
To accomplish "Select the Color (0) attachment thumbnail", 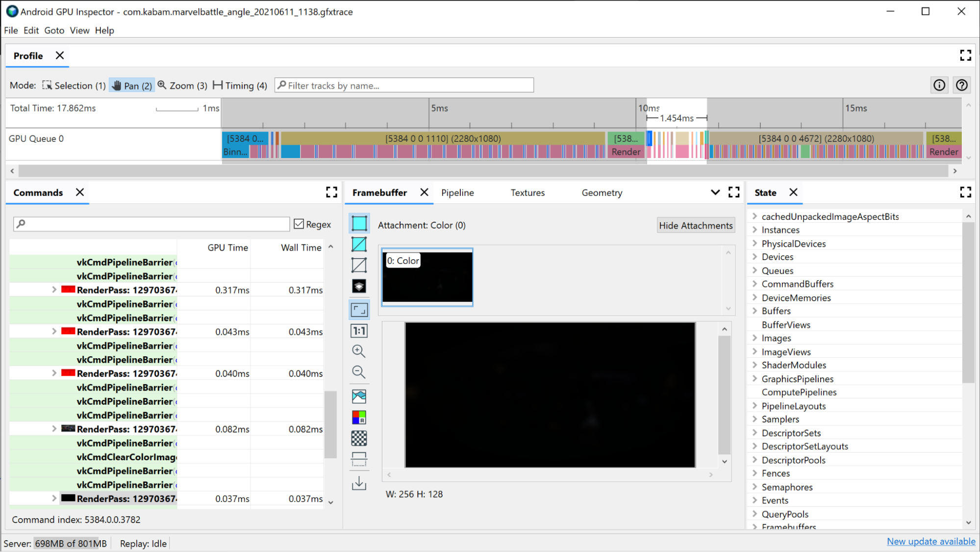I will pyautogui.click(x=427, y=277).
